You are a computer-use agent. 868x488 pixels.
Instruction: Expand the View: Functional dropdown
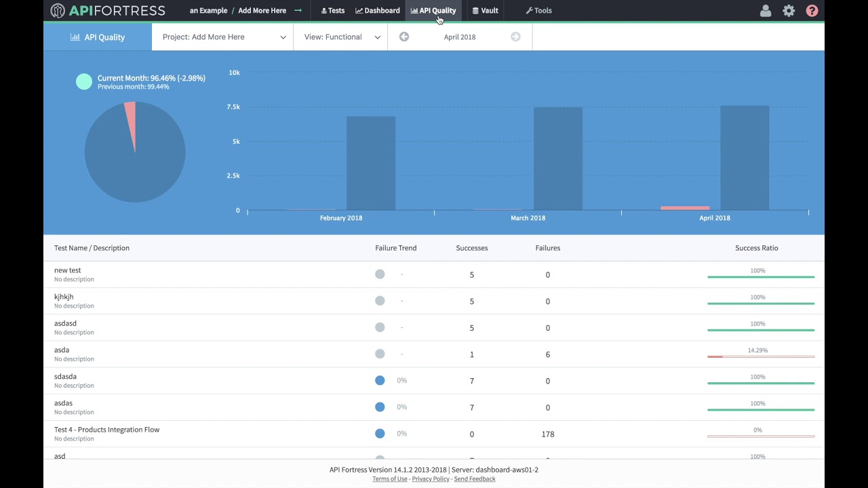click(x=341, y=37)
